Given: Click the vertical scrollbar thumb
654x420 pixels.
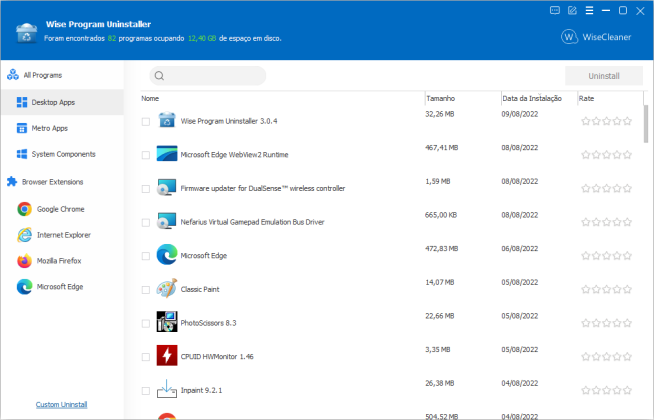Looking at the screenshot, I should [x=646, y=124].
